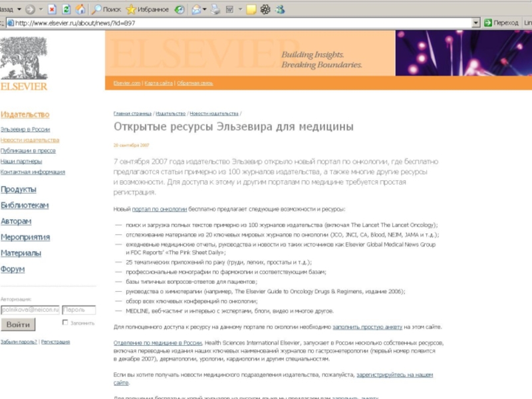The width and height of the screenshot is (532, 399).
Task: Click the yellow note icon in toolbar
Action: [251, 9]
